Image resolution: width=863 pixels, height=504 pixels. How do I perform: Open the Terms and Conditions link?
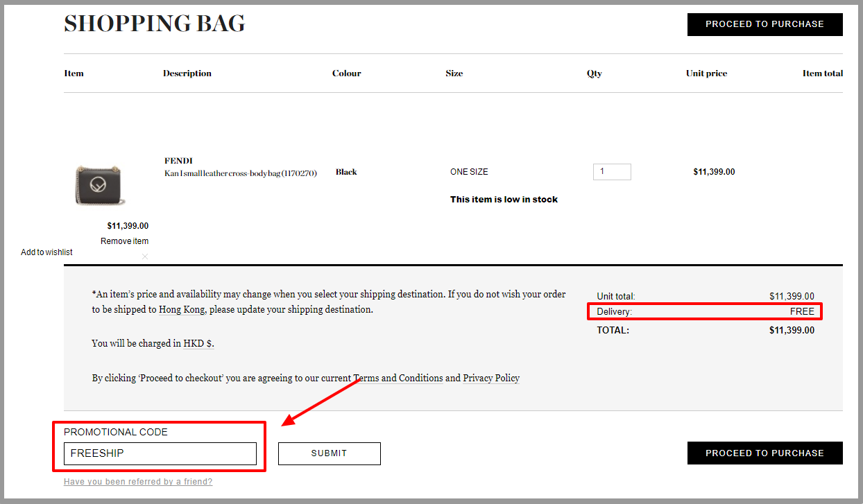point(398,379)
